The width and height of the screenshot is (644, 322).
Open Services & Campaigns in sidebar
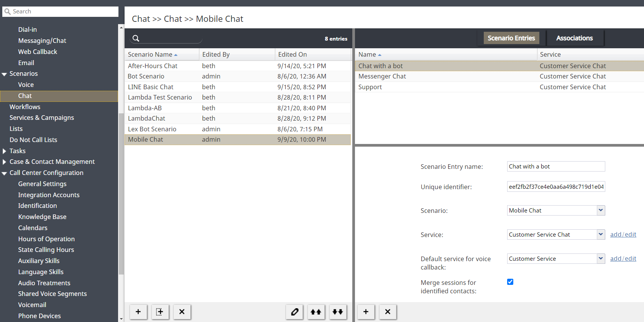pyautogui.click(x=42, y=118)
